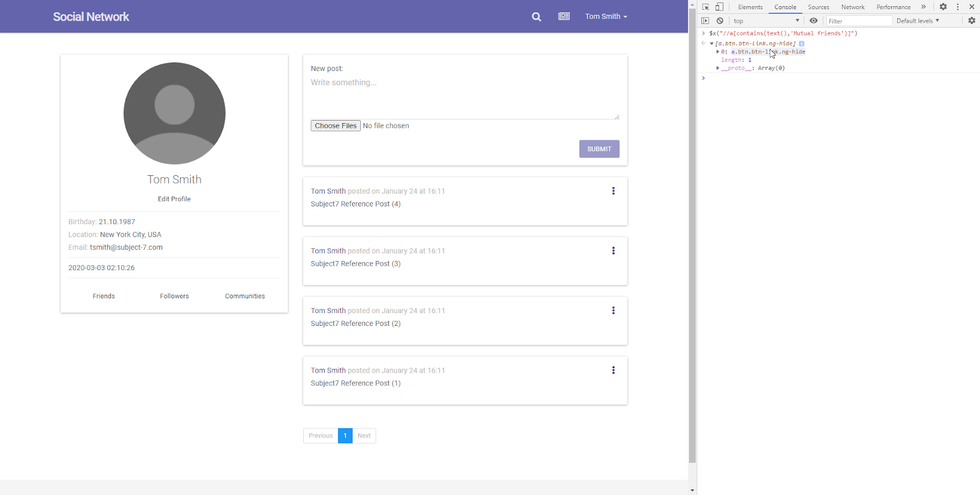The image size is (980, 495).
Task: Open the Default levels dropdown
Action: [x=918, y=21]
